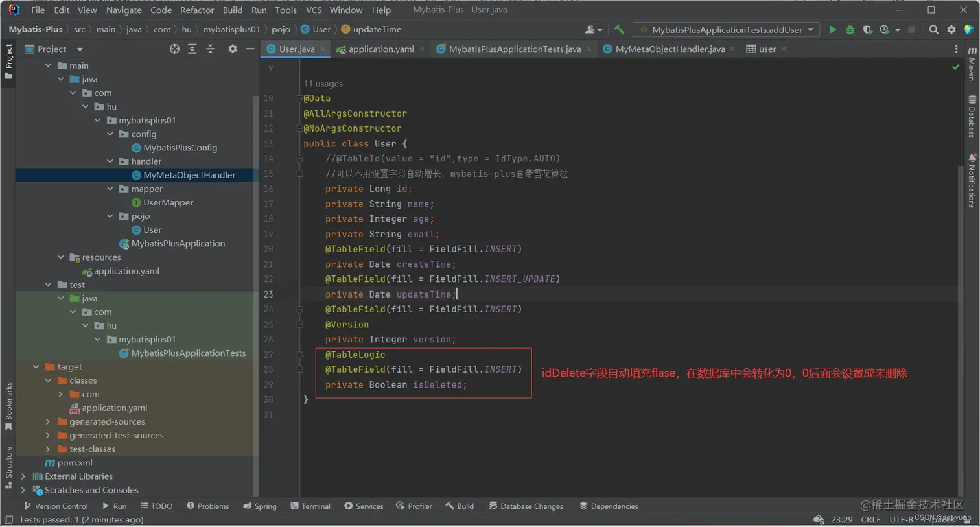
Task: Click the locate/select opened file icon
Action: click(174, 49)
